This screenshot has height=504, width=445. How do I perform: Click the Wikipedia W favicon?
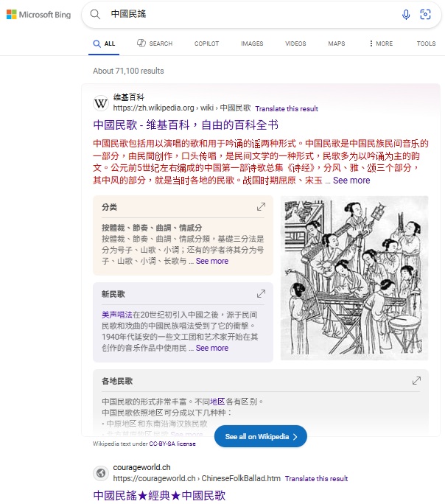[x=101, y=103]
